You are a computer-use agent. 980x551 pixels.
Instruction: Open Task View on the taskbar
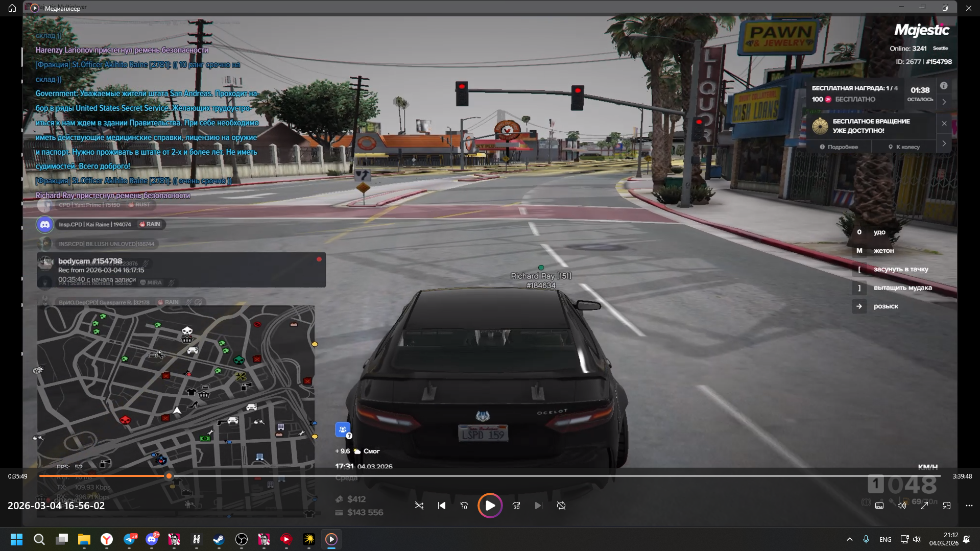[62, 539]
